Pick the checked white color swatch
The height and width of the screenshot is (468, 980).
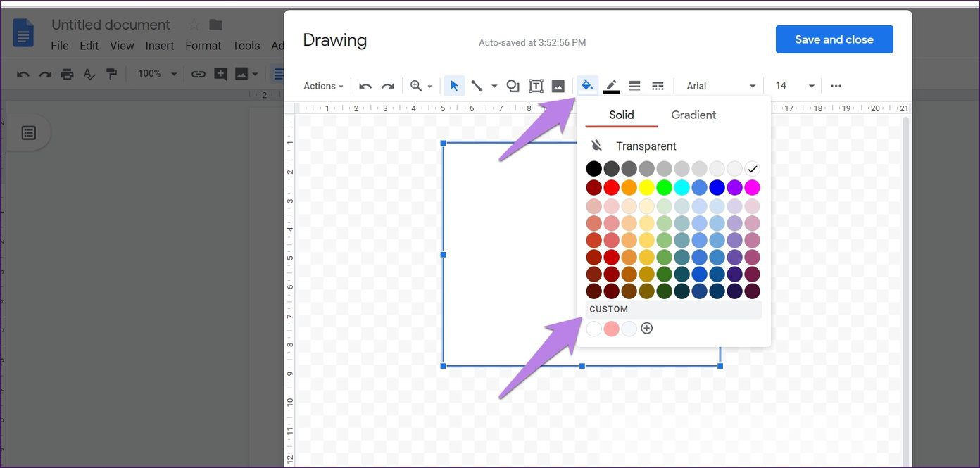(x=752, y=169)
